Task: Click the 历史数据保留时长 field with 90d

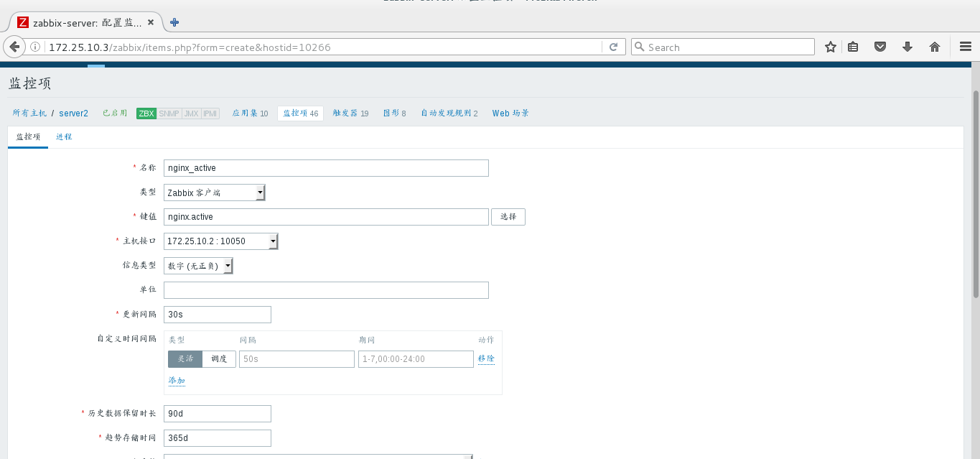Action: (x=218, y=414)
